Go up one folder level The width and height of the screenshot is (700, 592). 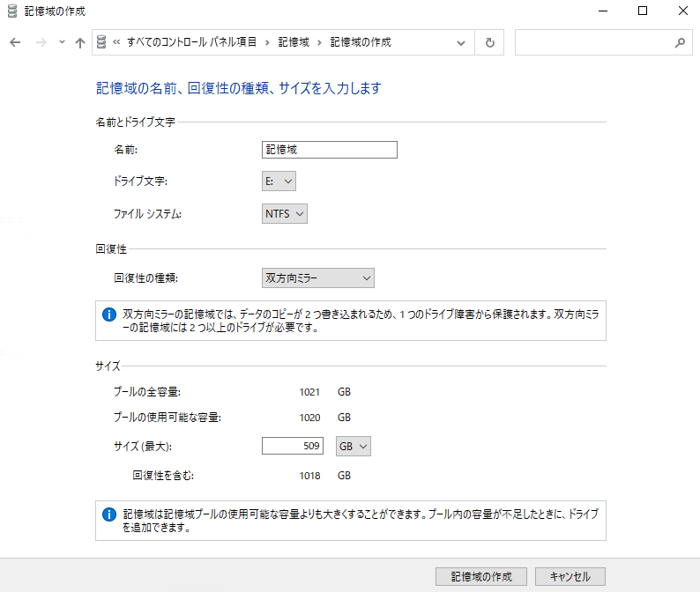80,42
